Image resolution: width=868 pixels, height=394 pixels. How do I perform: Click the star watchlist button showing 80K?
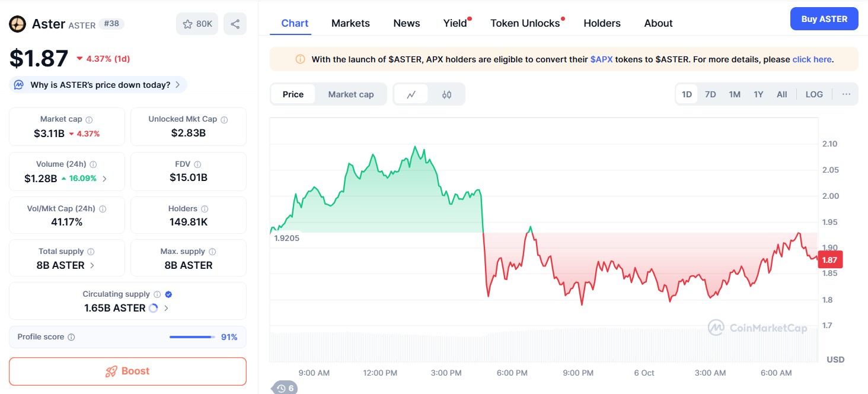pyautogui.click(x=197, y=24)
